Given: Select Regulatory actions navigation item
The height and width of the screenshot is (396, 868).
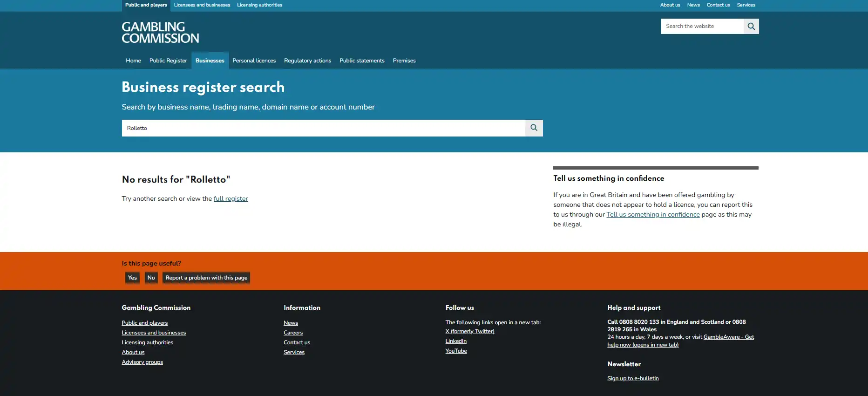Looking at the screenshot, I should (x=308, y=61).
